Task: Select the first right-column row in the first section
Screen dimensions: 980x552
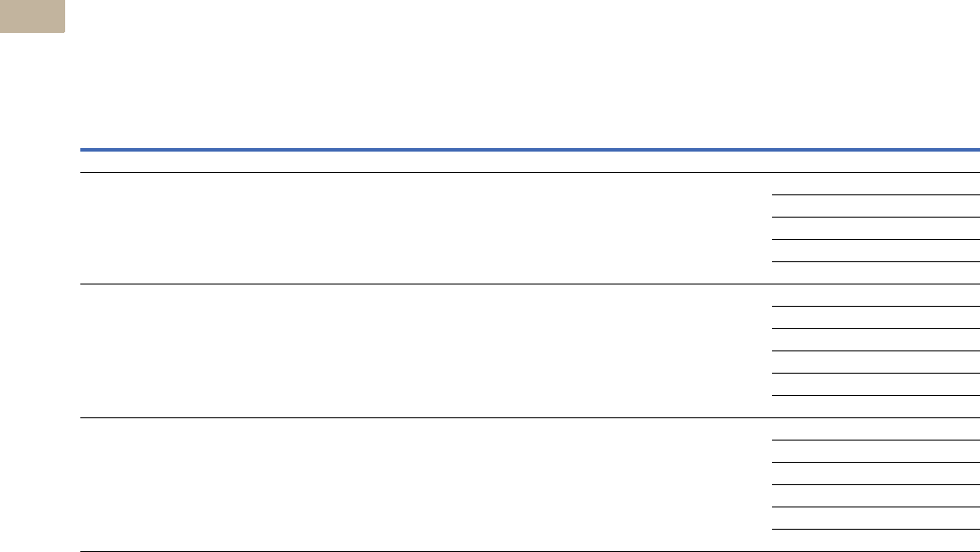Action: [875, 184]
